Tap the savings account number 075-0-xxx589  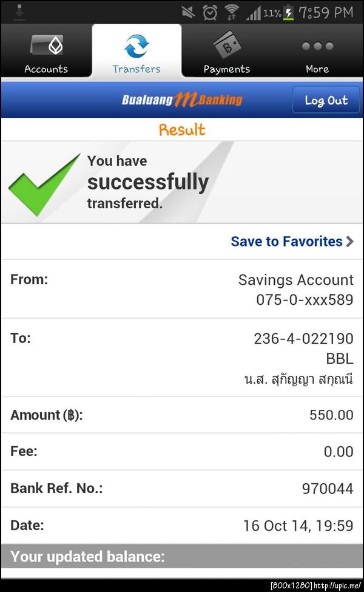coord(305,299)
